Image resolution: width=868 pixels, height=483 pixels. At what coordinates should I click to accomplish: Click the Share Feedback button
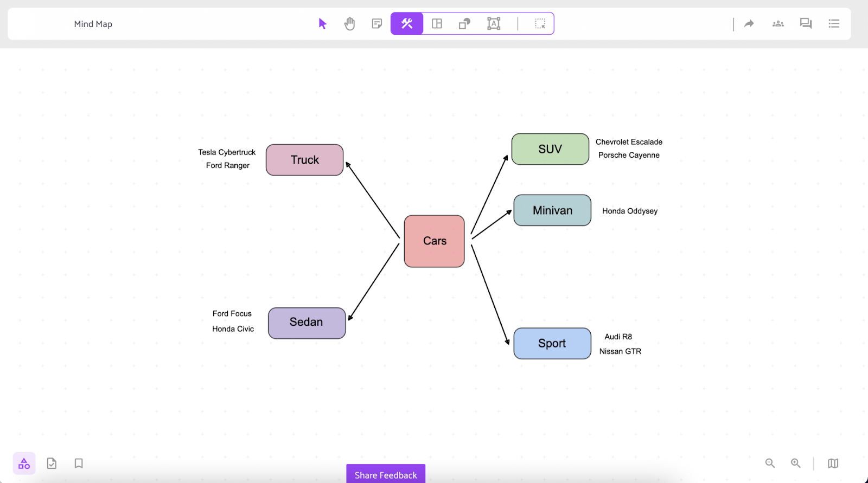386,474
